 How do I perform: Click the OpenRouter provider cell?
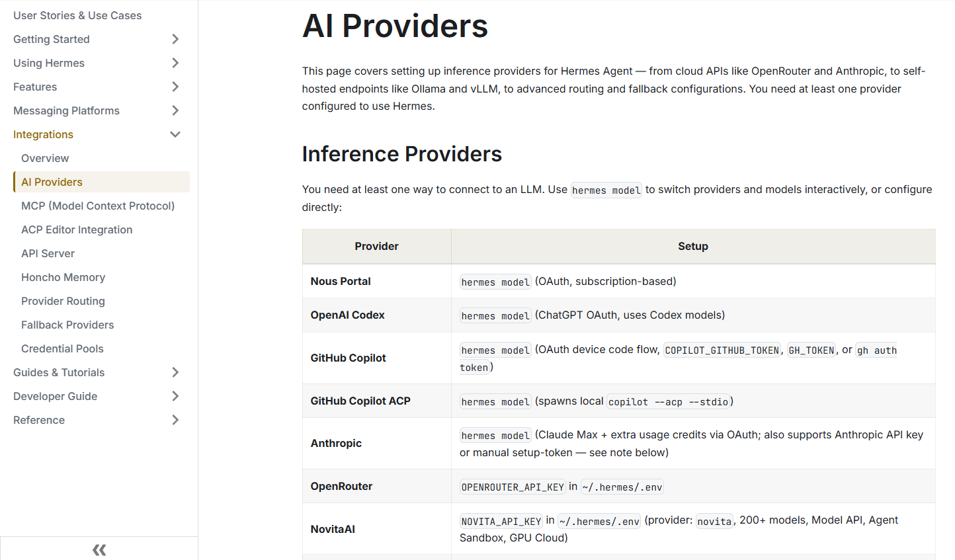[x=376, y=486]
